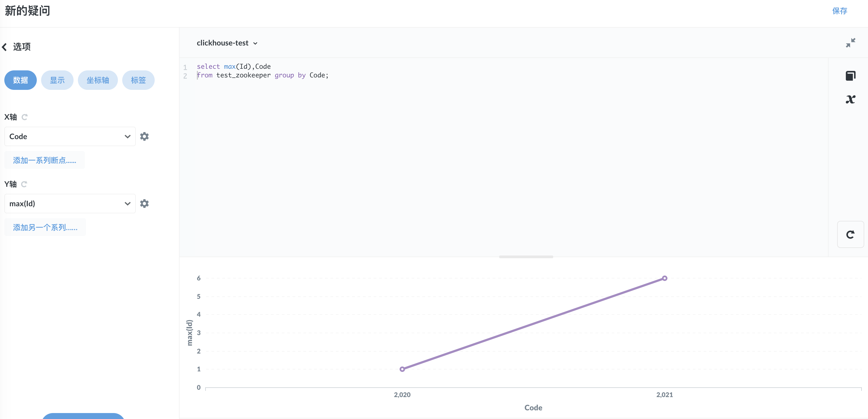This screenshot has height=419, width=868.
Task: Click 添加一系列断点 link
Action: 44,160
